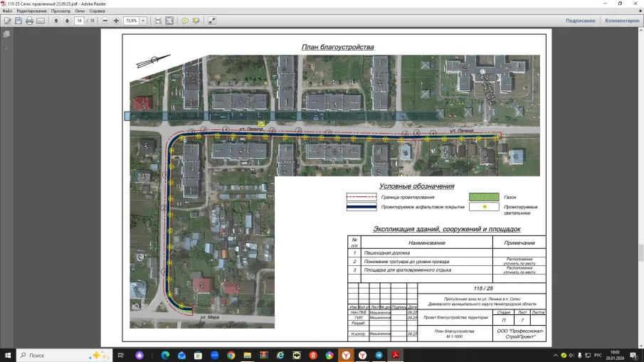
Task: Click the page number input field
Action: pos(79,21)
